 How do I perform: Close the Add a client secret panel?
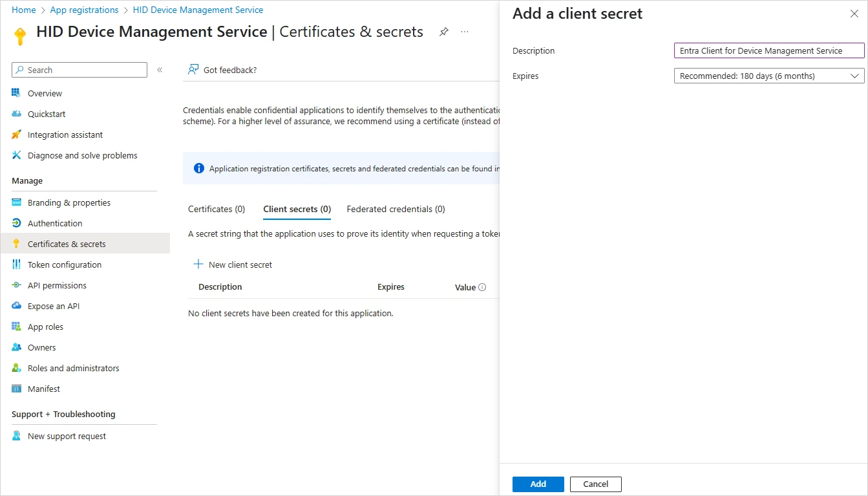(x=854, y=14)
